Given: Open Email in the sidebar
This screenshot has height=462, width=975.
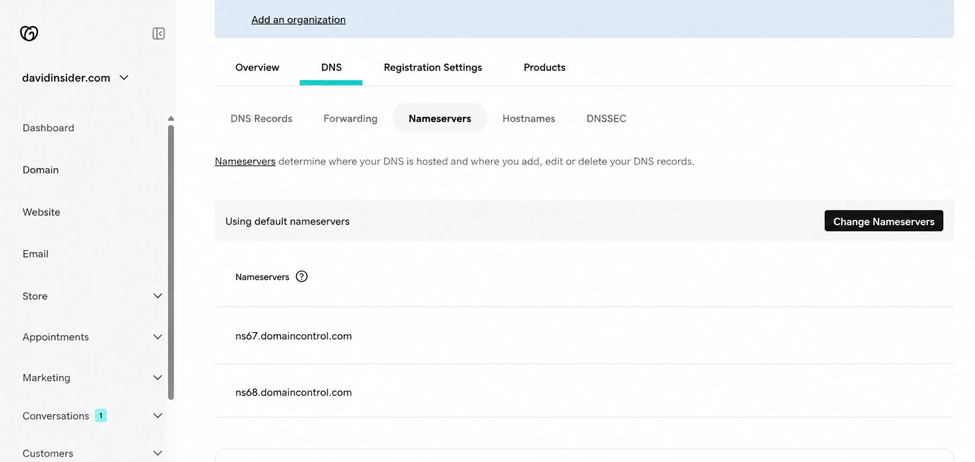Looking at the screenshot, I should 35,254.
